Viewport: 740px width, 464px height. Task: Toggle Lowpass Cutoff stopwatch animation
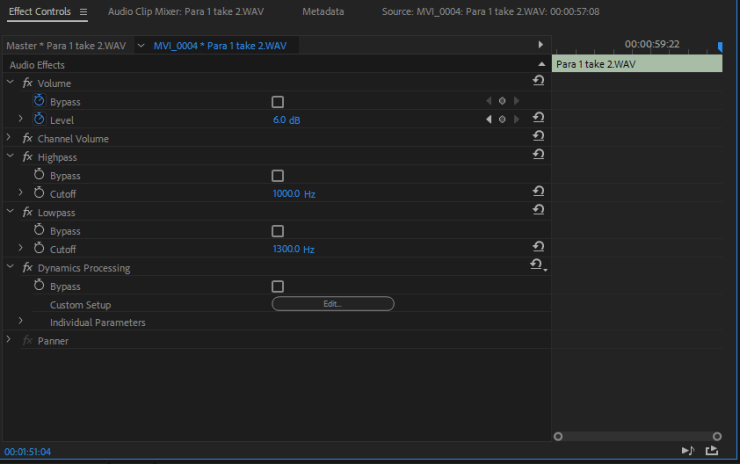click(x=39, y=248)
